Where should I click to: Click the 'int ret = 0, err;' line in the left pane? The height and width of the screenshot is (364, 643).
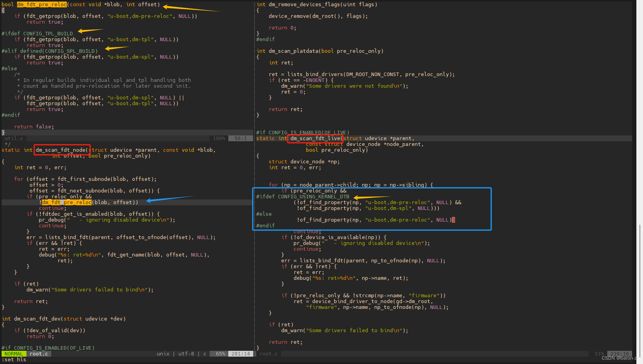pos(40,167)
